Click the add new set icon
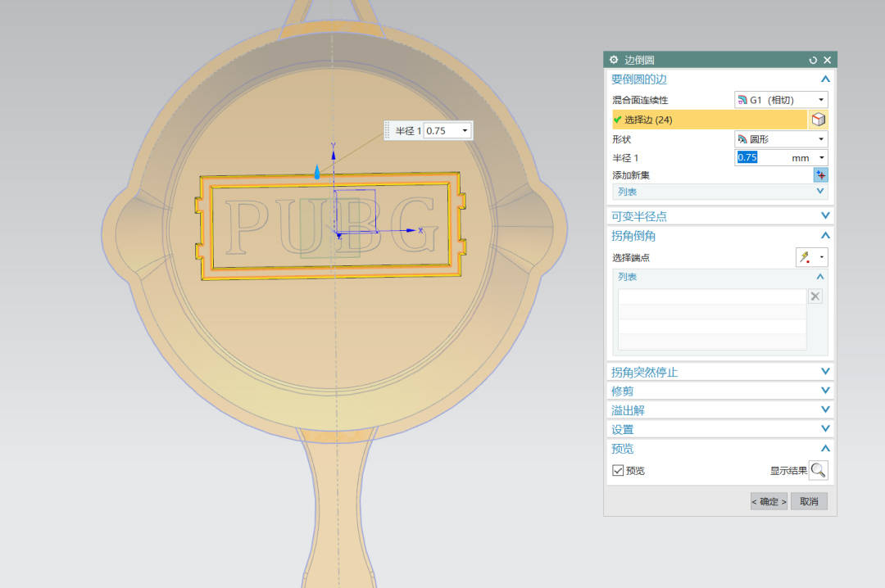The image size is (885, 588). (820, 174)
